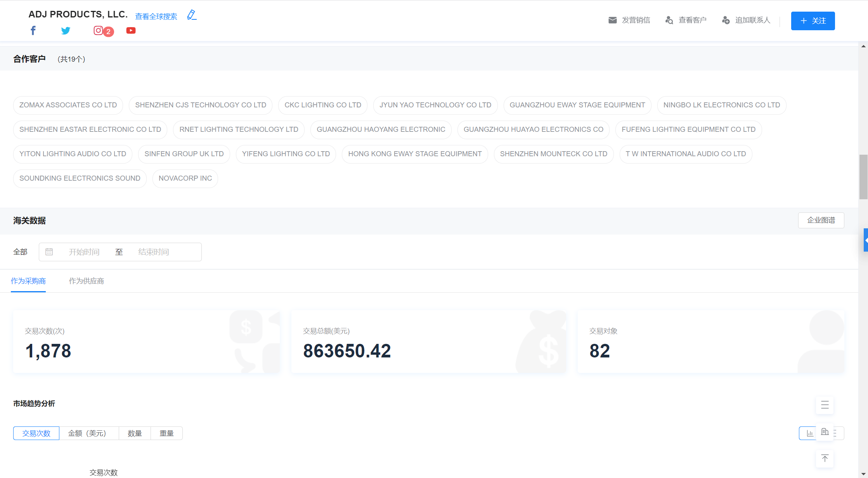The image size is (868, 478).
Task: Select customer GUANGZHOU HUAYAO ELECTRONICS CO
Action: (x=534, y=129)
